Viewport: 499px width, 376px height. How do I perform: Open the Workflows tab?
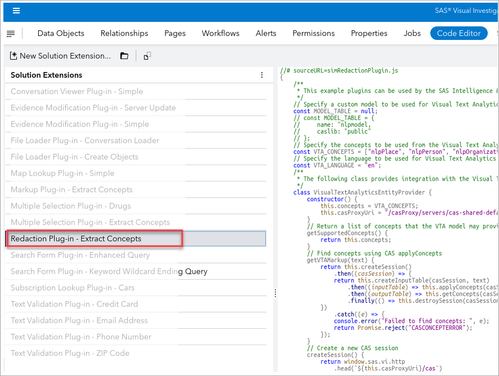point(220,33)
